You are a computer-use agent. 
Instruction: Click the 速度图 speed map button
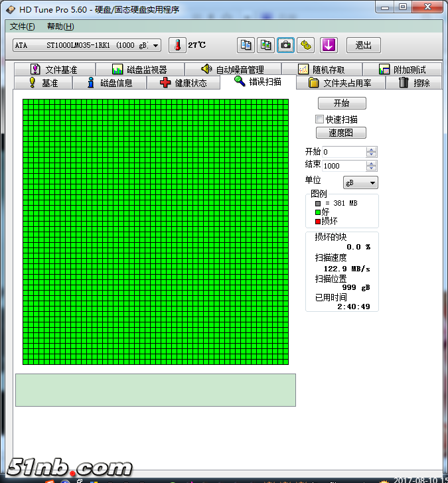click(x=341, y=133)
